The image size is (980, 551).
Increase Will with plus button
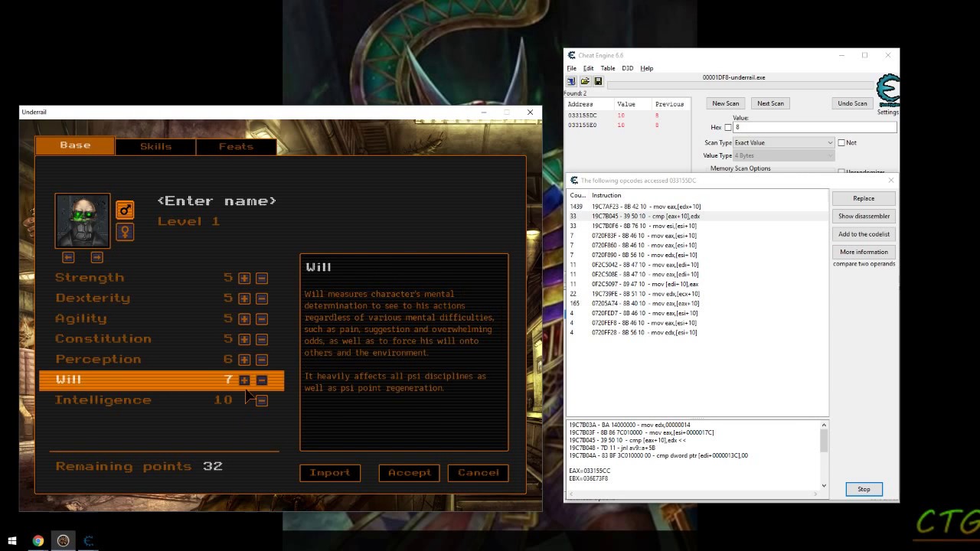[x=244, y=380]
